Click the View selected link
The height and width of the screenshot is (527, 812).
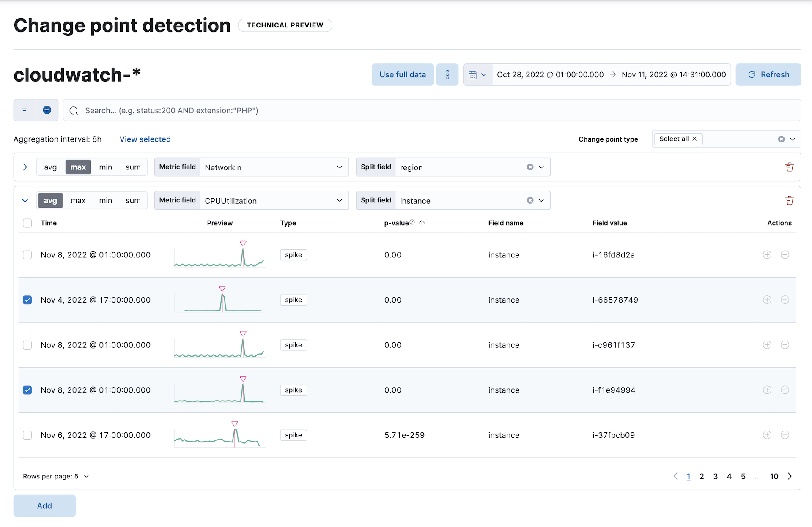click(x=145, y=138)
